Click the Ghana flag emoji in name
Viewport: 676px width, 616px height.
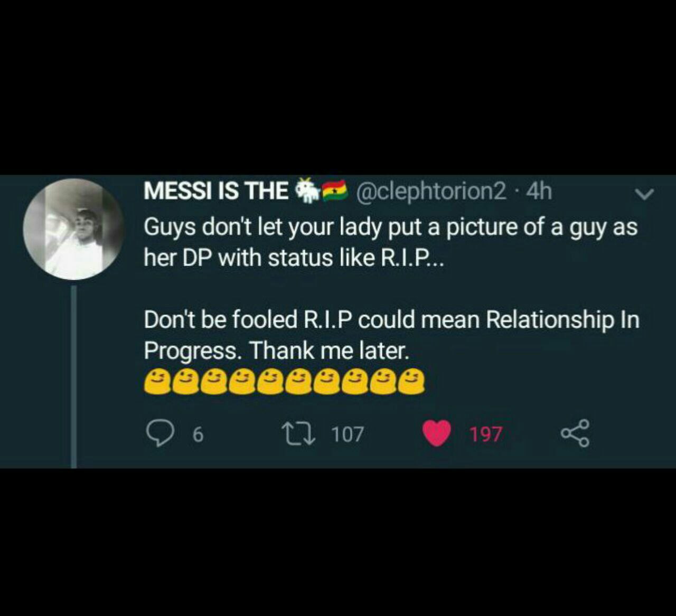(335, 191)
